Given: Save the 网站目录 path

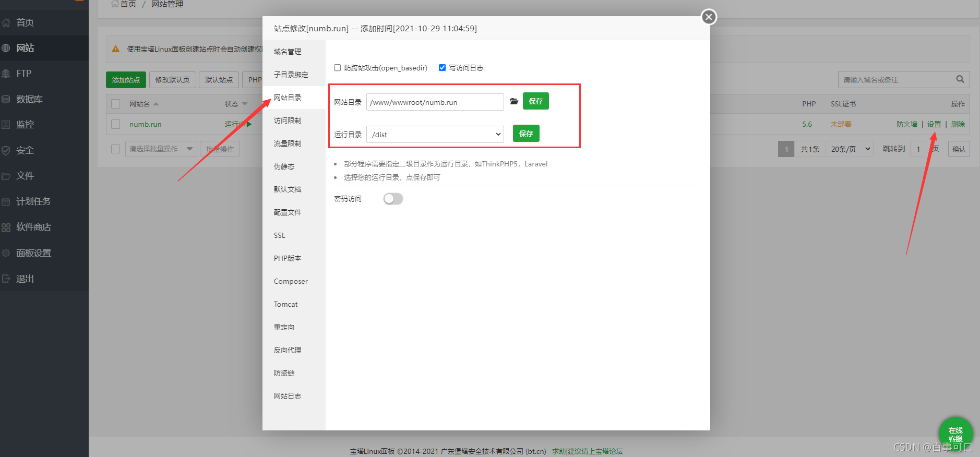Looking at the screenshot, I should [x=536, y=101].
